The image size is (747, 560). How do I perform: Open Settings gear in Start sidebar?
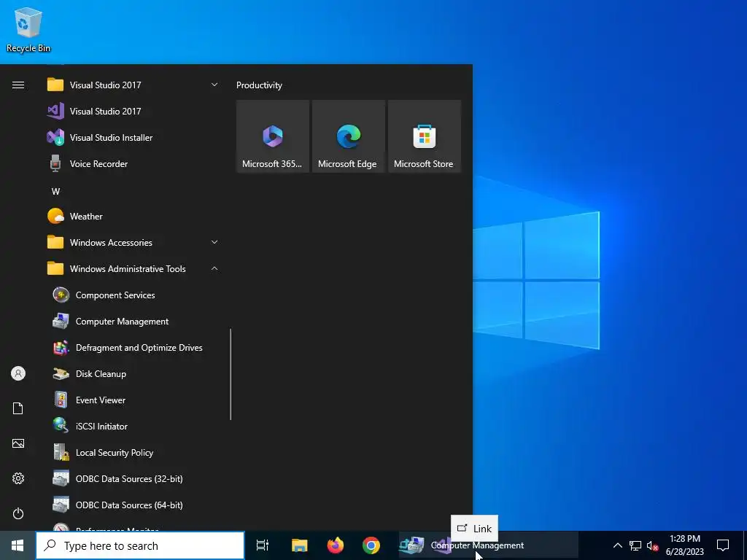[18, 478]
